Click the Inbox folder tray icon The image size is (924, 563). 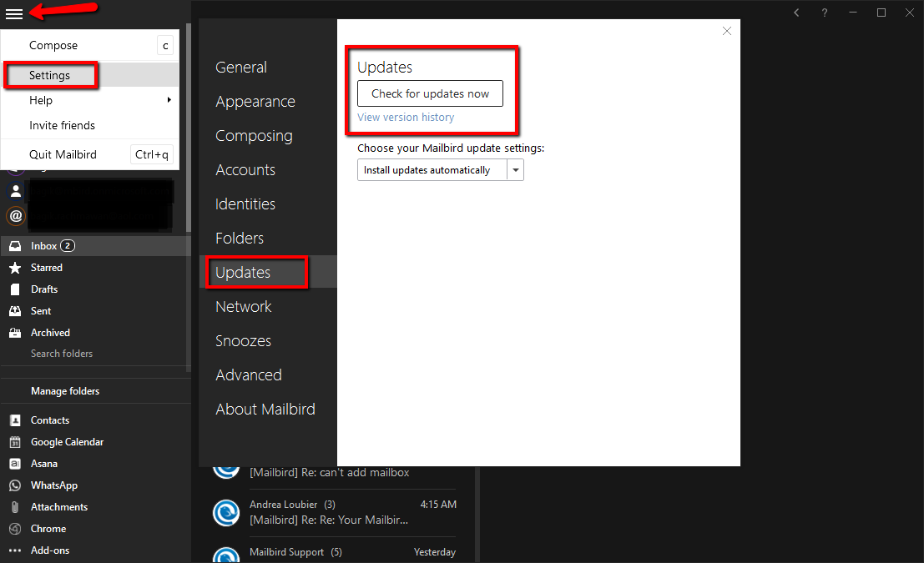coord(15,246)
